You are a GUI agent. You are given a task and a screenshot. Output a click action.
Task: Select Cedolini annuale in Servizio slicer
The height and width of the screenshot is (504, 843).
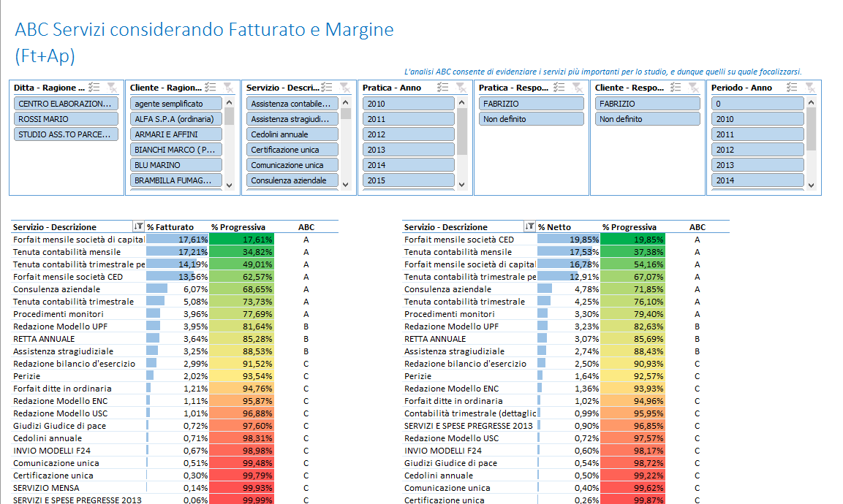coord(292,134)
